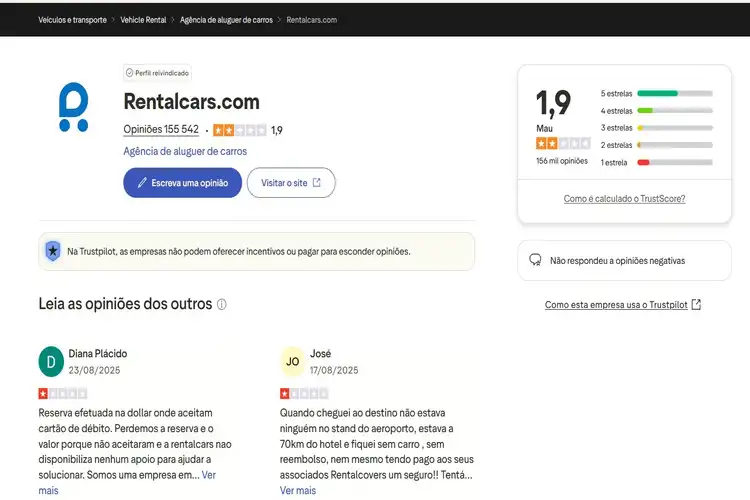750x500 pixels.
Task: Open the Opiniões 155 542 link
Action: 161,130
